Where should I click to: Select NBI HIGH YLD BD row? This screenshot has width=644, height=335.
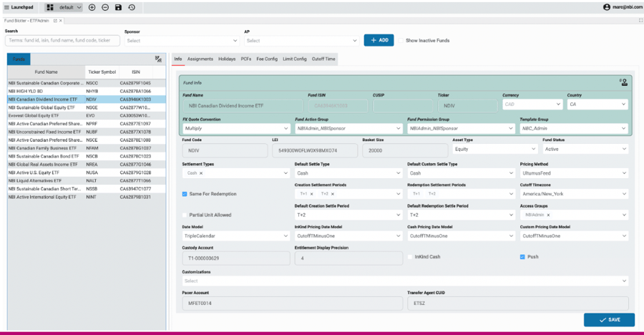pyautogui.click(x=87, y=91)
